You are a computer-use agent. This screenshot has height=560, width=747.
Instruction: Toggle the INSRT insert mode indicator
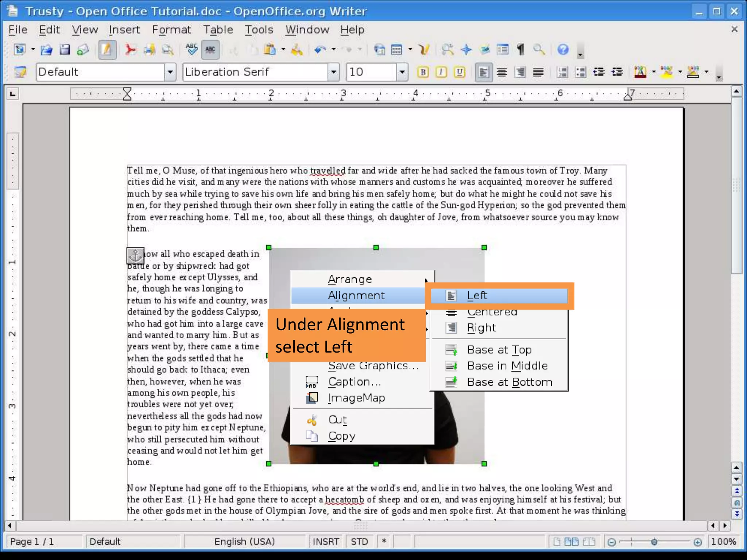click(325, 542)
